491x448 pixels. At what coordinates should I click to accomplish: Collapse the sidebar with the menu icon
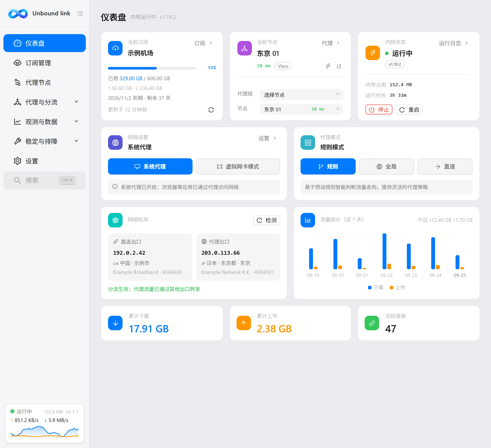[x=80, y=14]
